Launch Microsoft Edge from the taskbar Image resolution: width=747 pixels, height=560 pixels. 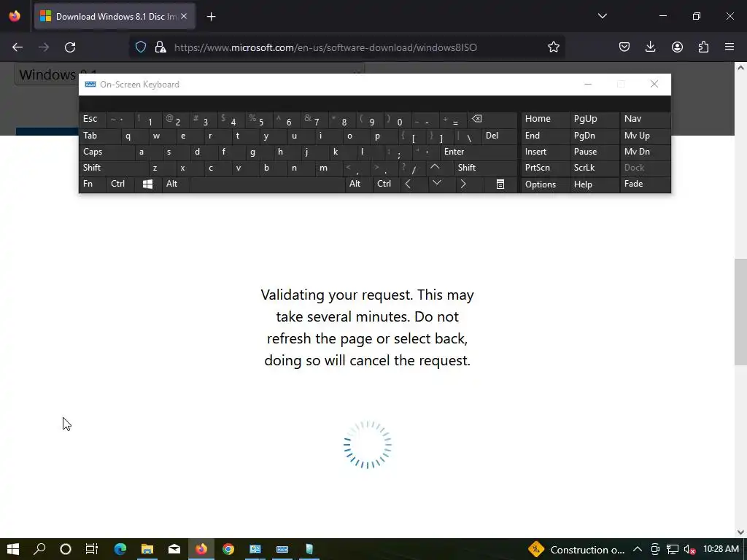120,549
